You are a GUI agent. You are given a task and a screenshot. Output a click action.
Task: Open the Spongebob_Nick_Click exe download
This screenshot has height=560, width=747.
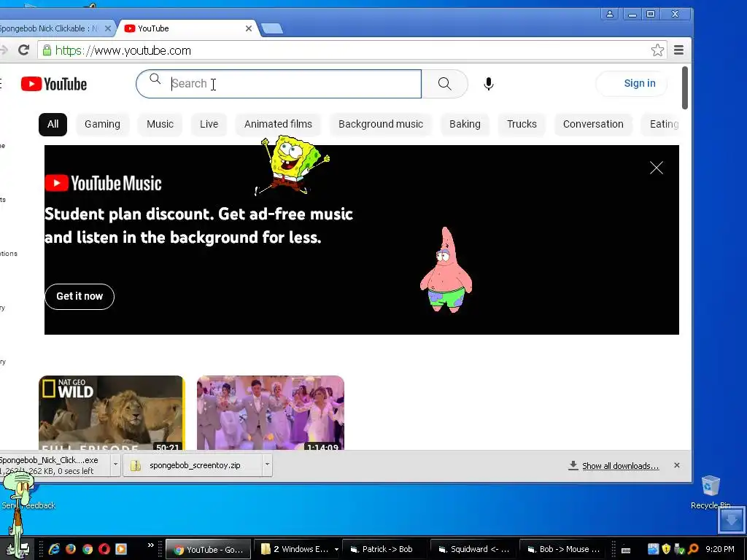55,465
